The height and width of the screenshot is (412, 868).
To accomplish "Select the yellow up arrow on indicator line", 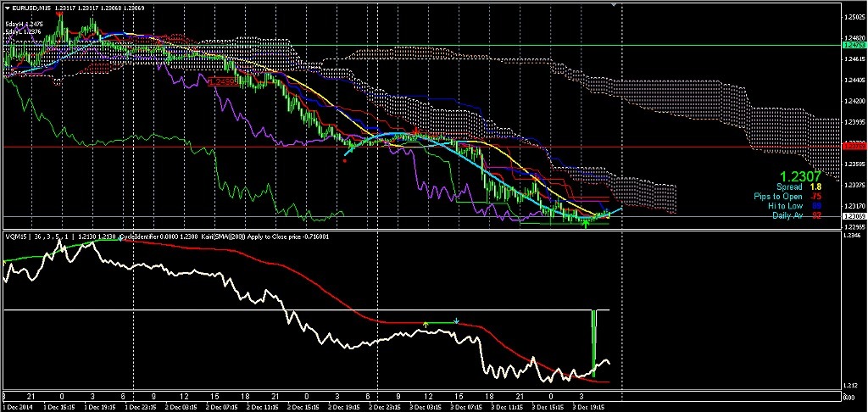I will 426,324.
